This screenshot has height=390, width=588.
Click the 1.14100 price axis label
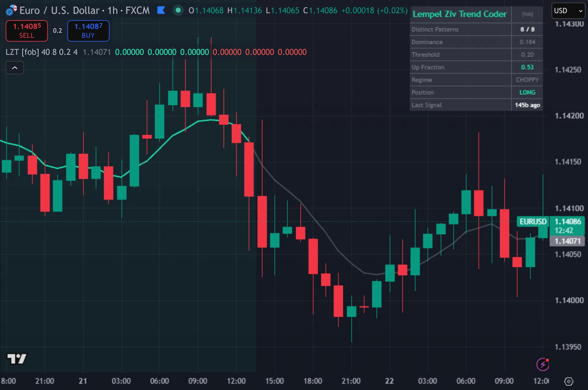pyautogui.click(x=569, y=208)
